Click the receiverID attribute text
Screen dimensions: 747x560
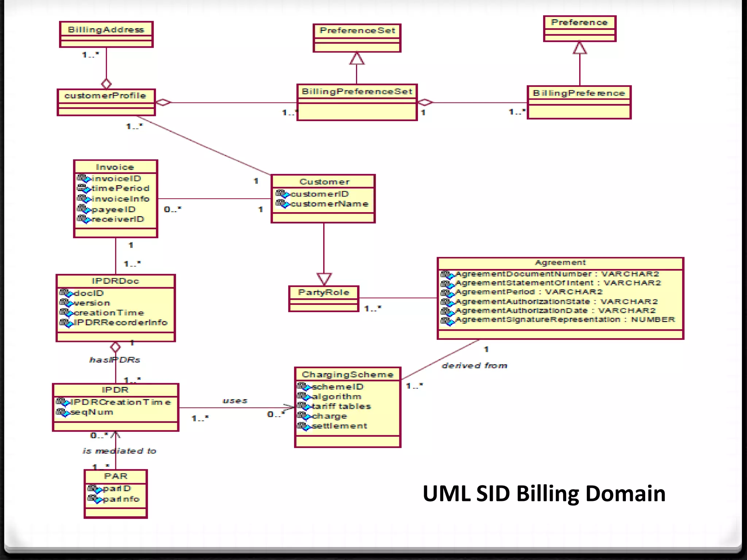coord(118,219)
